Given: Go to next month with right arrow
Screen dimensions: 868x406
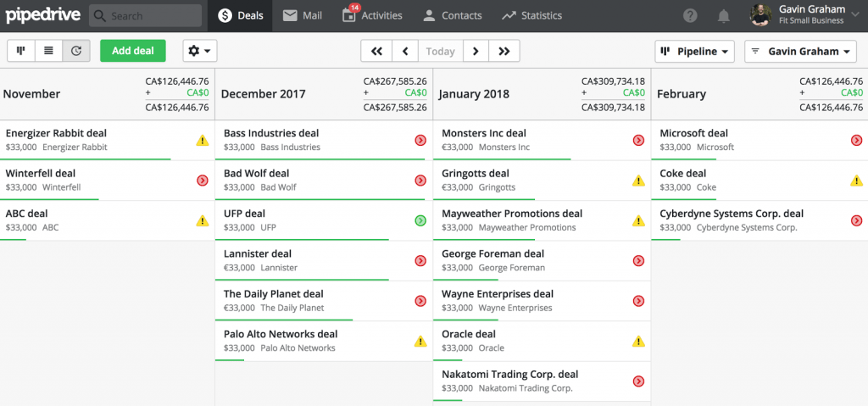Looking at the screenshot, I should tap(476, 52).
